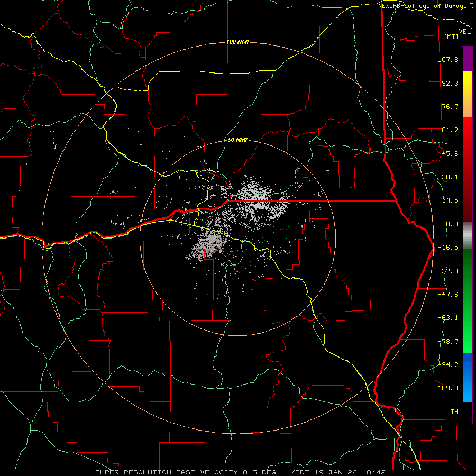Click the -0.9 velocity scale value
Screen dimensions: 476x476
[450, 224]
